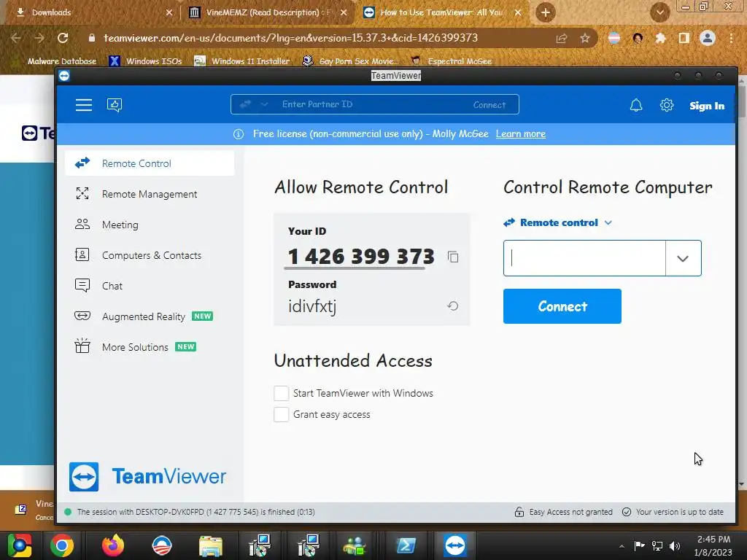Viewport: 747px width, 560px height.
Task: Click Sign In
Action: coord(707,106)
